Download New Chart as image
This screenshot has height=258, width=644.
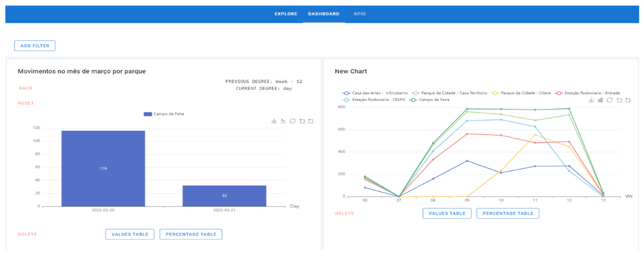tap(591, 100)
